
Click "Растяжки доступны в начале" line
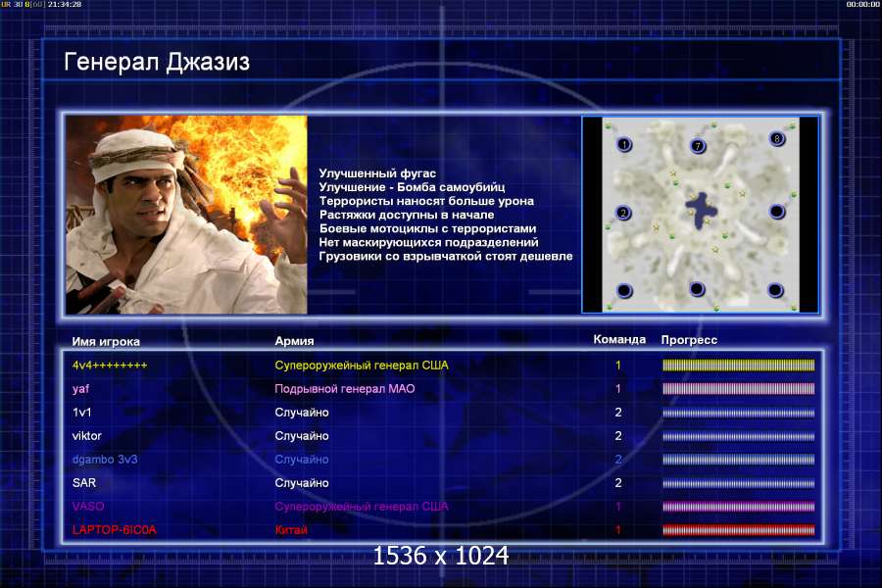pyautogui.click(x=407, y=215)
